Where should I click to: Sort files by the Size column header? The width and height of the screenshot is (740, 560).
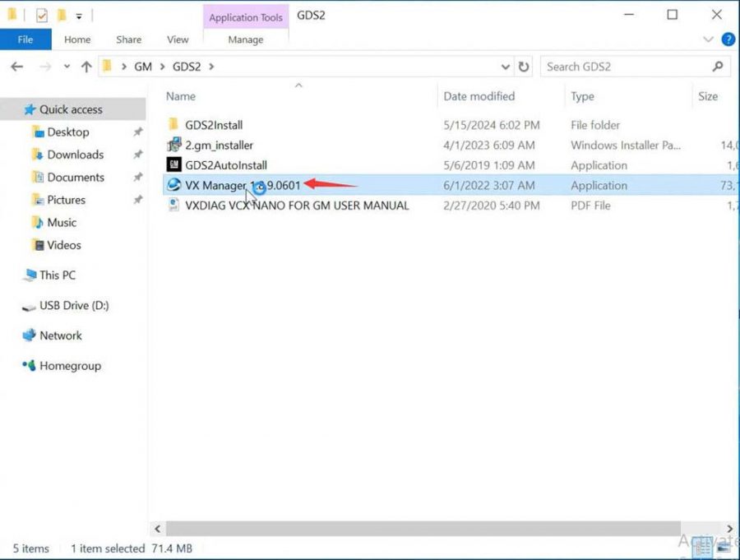point(707,96)
